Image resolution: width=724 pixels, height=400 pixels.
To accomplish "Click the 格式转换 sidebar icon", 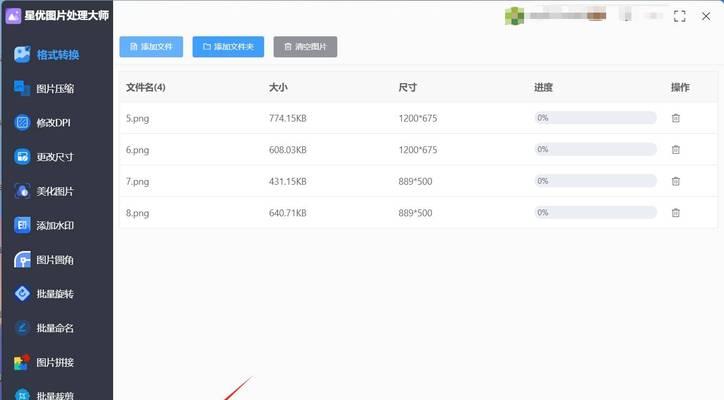I will pos(22,54).
